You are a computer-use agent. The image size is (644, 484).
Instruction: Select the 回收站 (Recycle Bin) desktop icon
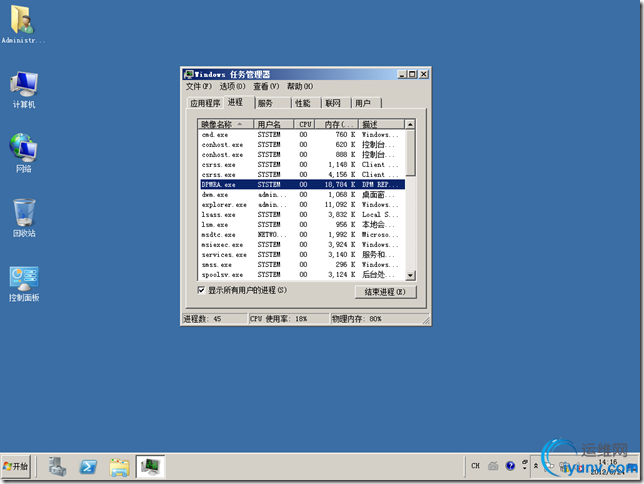24,218
